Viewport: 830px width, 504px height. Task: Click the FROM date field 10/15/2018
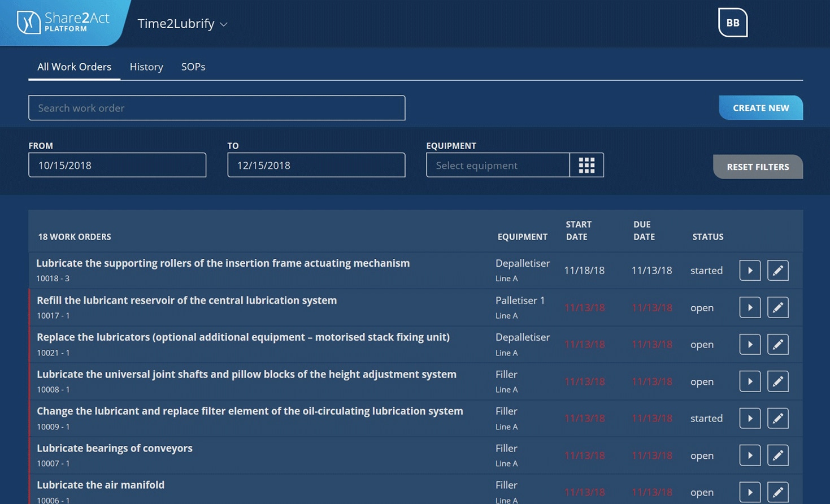point(118,165)
